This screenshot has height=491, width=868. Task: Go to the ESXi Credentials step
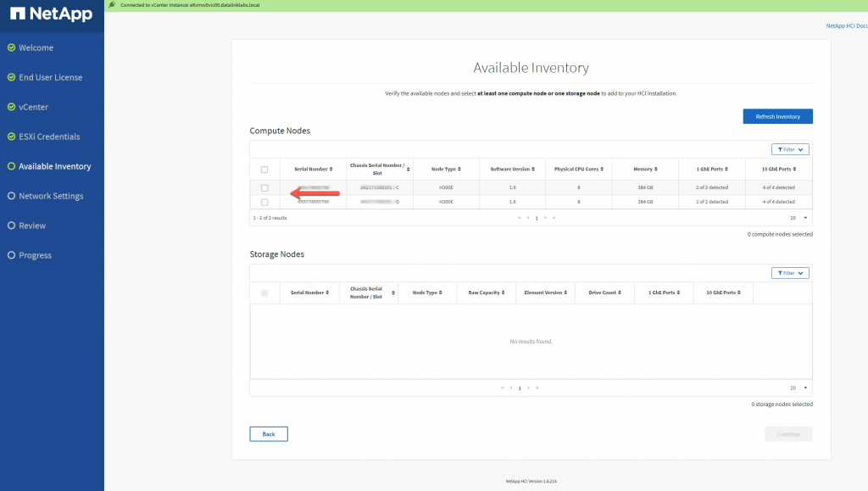(x=44, y=137)
